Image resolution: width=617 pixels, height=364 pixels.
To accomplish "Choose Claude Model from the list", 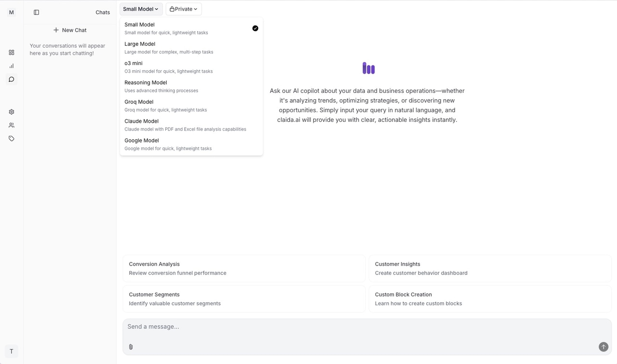I will click(x=191, y=125).
